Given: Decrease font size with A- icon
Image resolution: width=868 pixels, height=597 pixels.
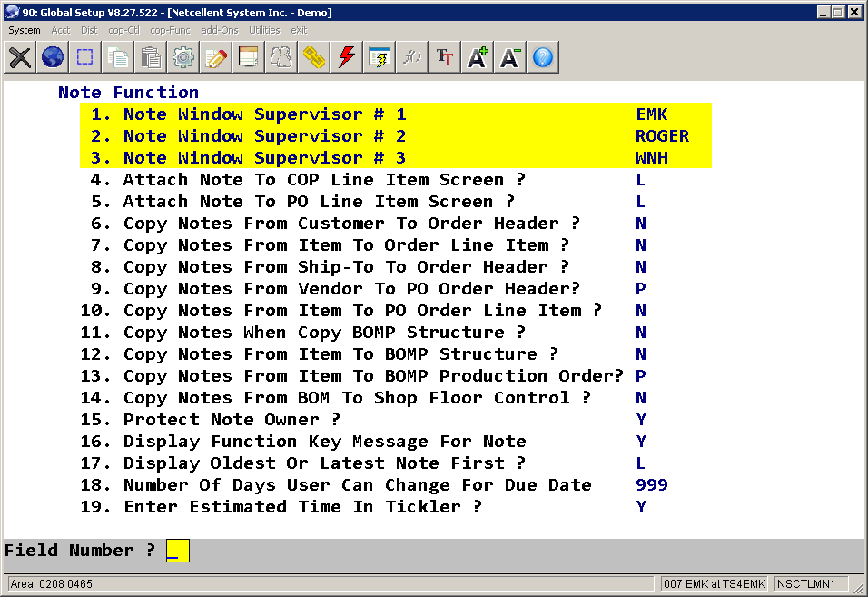Looking at the screenshot, I should [x=510, y=58].
